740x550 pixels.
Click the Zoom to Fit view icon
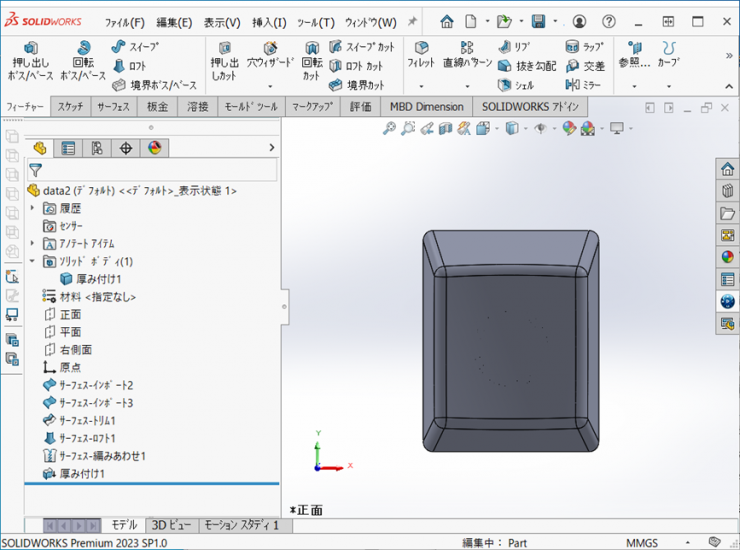pyautogui.click(x=390, y=128)
